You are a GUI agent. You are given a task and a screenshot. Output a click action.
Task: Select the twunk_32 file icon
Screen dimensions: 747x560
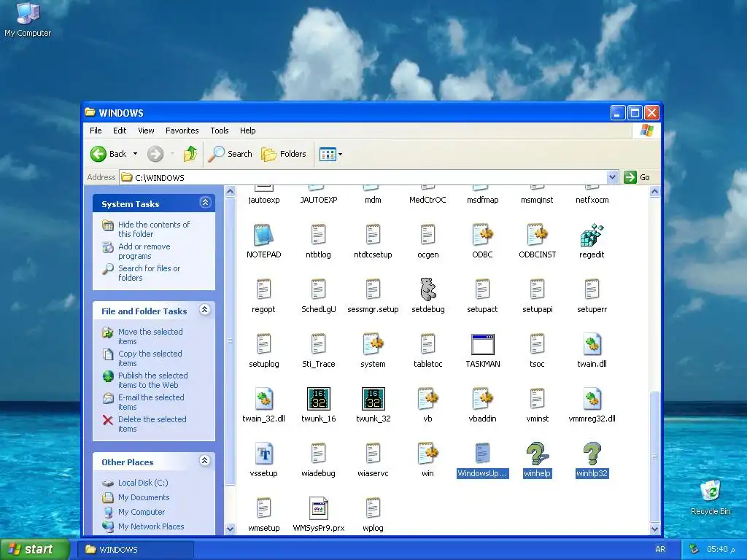(x=373, y=399)
